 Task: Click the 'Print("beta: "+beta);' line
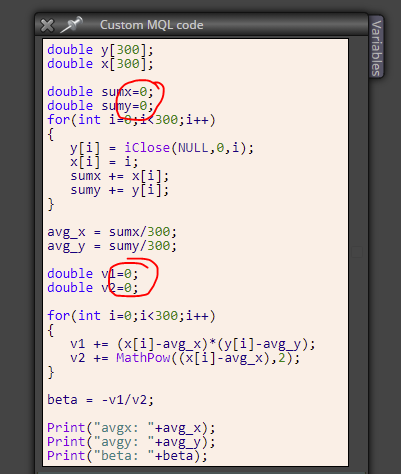pyautogui.click(x=127, y=456)
